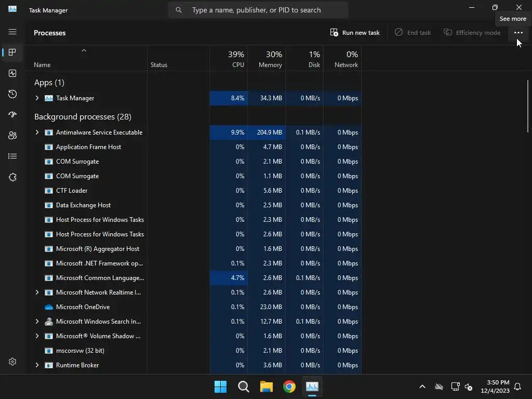Screen dimensions: 532x399
Task: Click Run new task button
Action: (x=355, y=33)
